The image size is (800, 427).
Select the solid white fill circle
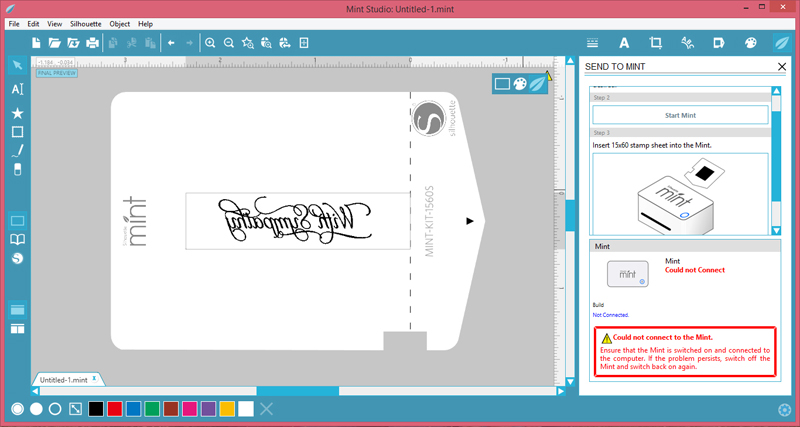click(36, 409)
